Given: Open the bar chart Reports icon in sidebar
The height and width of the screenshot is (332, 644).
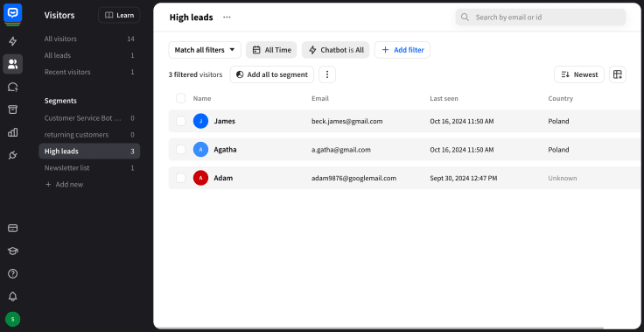Looking at the screenshot, I should [x=13, y=132].
